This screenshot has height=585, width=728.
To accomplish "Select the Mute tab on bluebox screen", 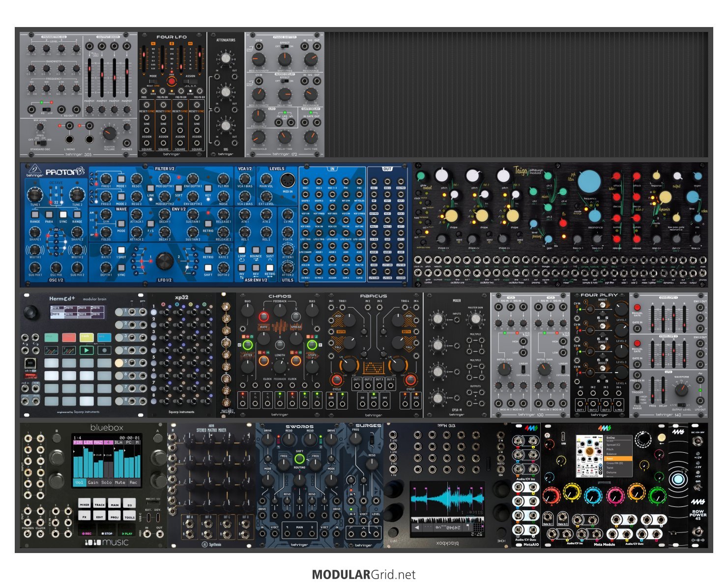I will (x=119, y=482).
